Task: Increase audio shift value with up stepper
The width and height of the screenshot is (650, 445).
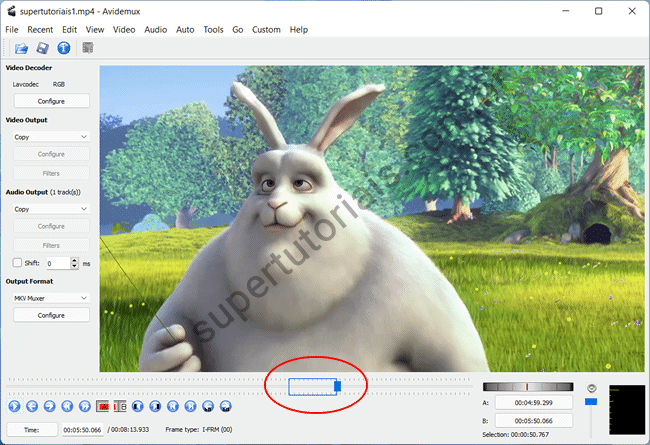Action: coord(75,260)
